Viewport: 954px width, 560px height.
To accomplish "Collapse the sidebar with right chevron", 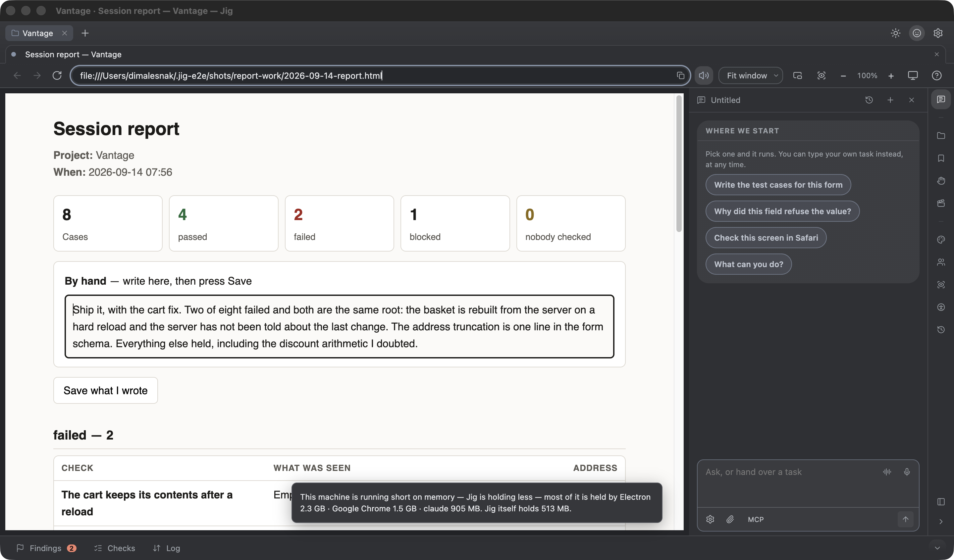I will click(941, 522).
